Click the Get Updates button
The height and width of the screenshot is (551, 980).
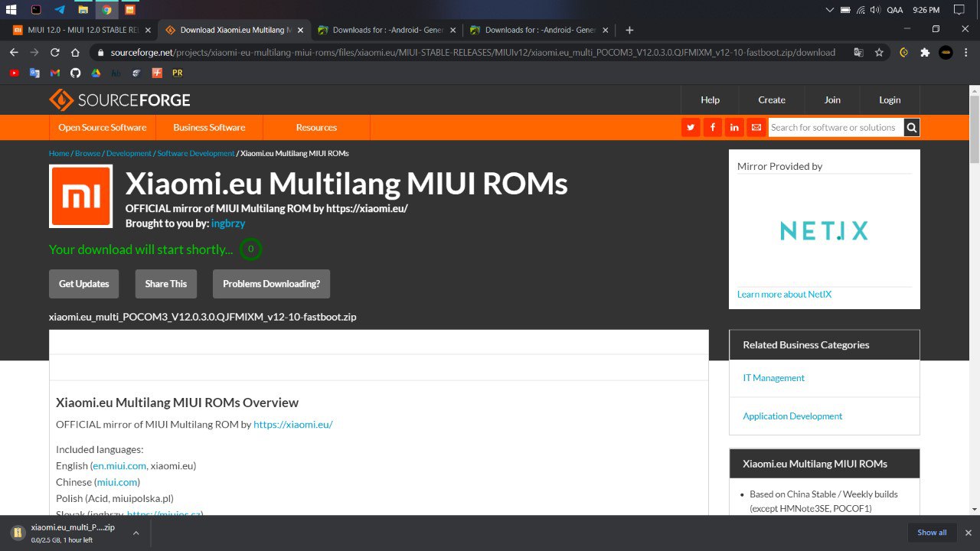(84, 284)
